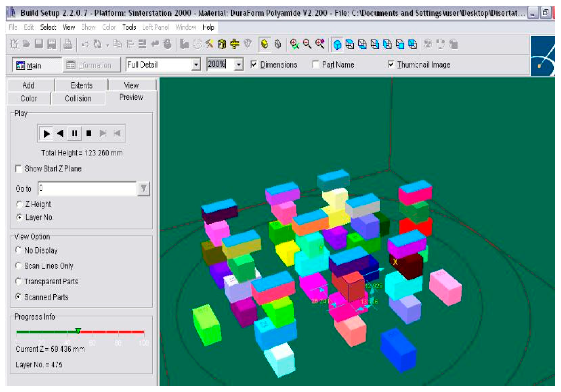Image resolution: width=561 pixels, height=392 pixels.
Task: Select the Transparent Parts radio option
Action: coord(18,281)
